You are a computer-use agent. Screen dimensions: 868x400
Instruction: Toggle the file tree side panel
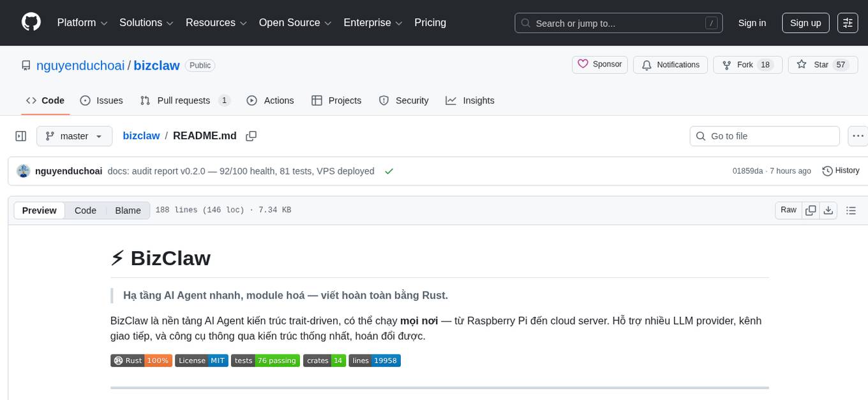pyautogui.click(x=20, y=135)
